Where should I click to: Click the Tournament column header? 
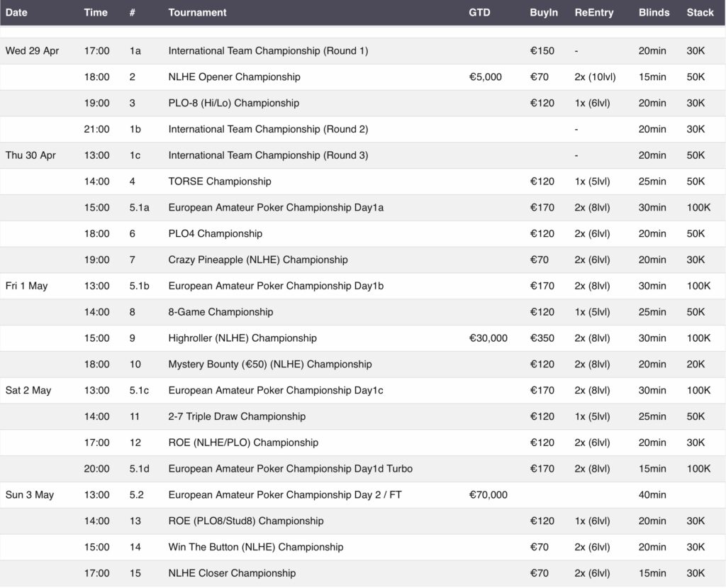pyautogui.click(x=196, y=12)
